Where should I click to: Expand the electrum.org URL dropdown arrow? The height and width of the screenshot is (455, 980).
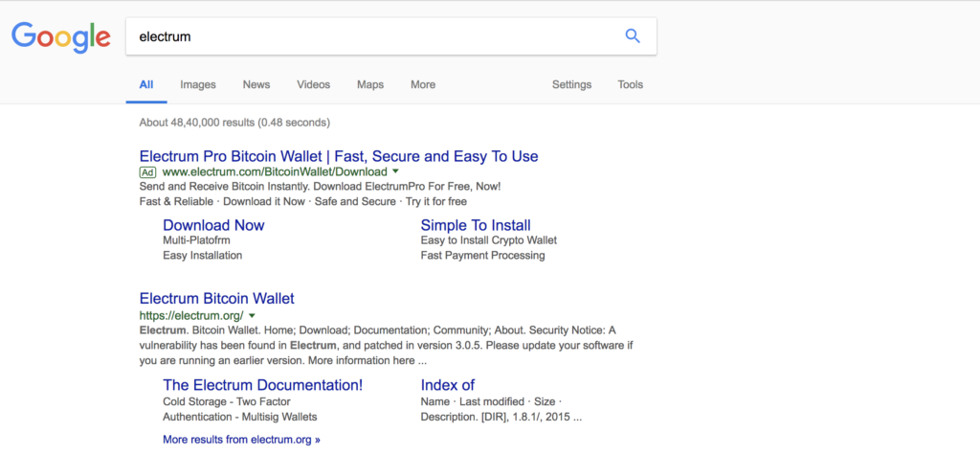[x=252, y=315]
